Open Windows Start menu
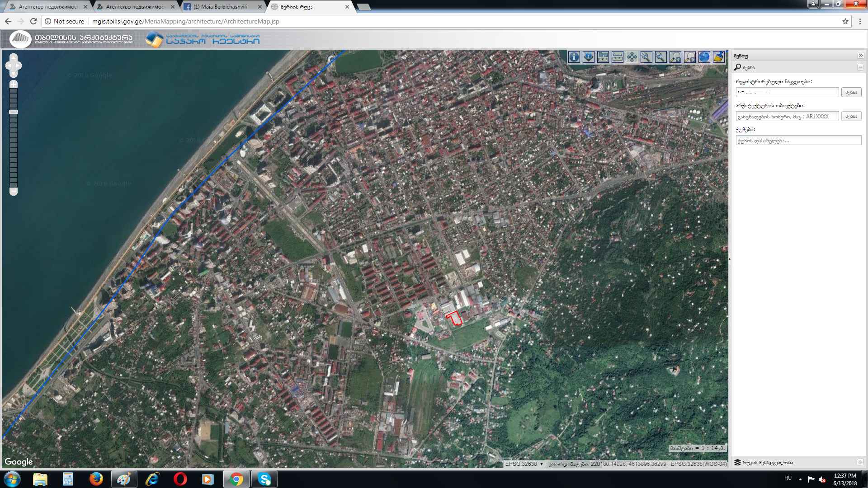Image resolution: width=868 pixels, height=488 pixels. 12,479
